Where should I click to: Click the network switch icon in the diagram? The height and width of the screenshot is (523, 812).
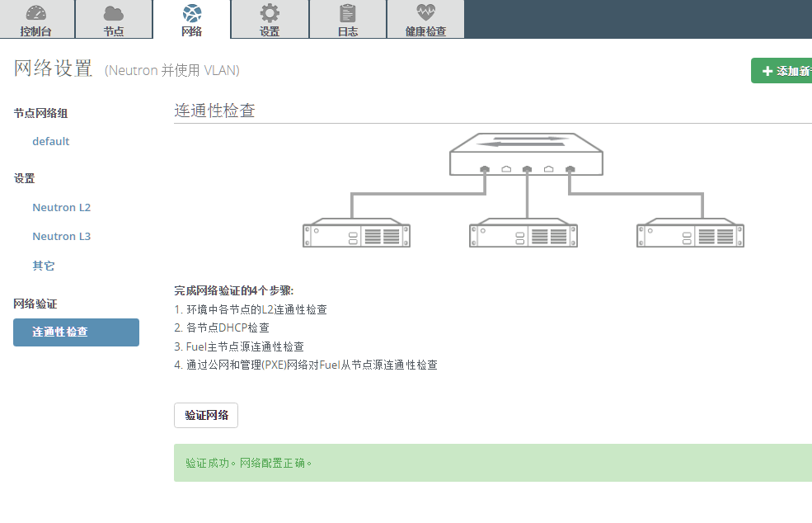click(x=526, y=154)
